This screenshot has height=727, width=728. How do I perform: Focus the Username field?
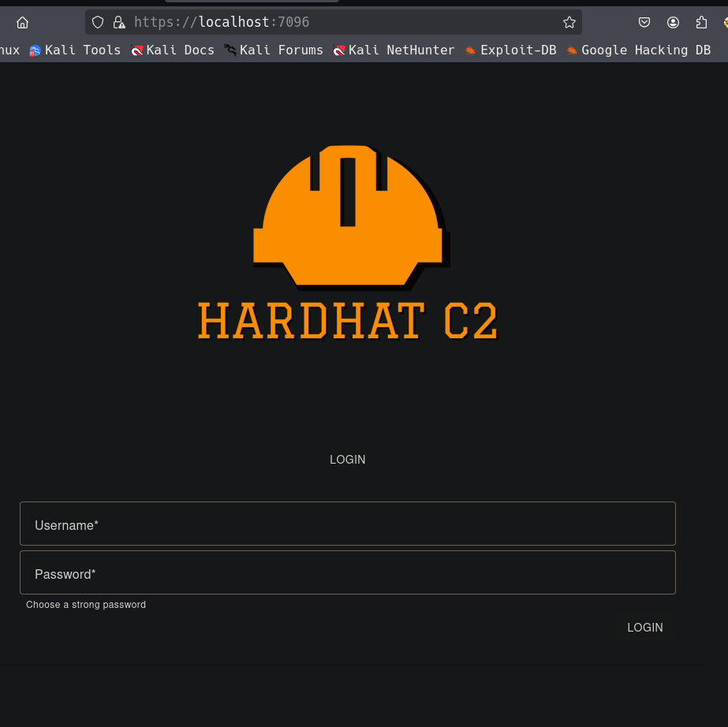(347, 524)
